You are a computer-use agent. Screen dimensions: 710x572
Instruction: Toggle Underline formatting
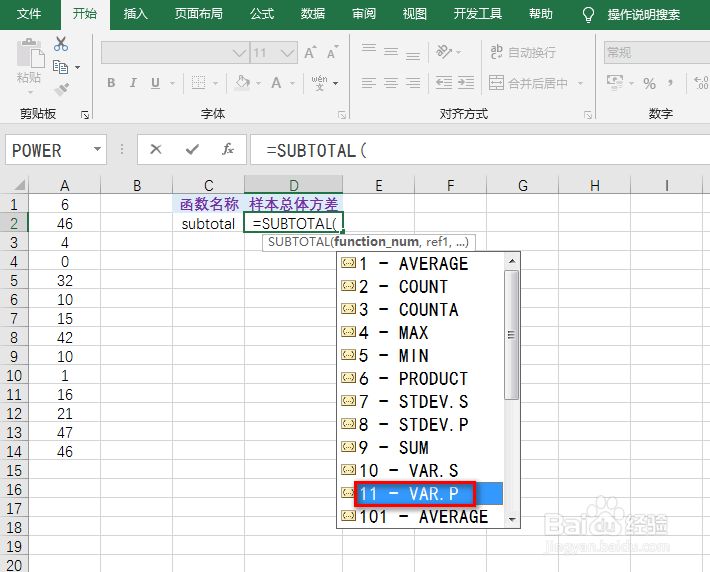click(x=155, y=83)
